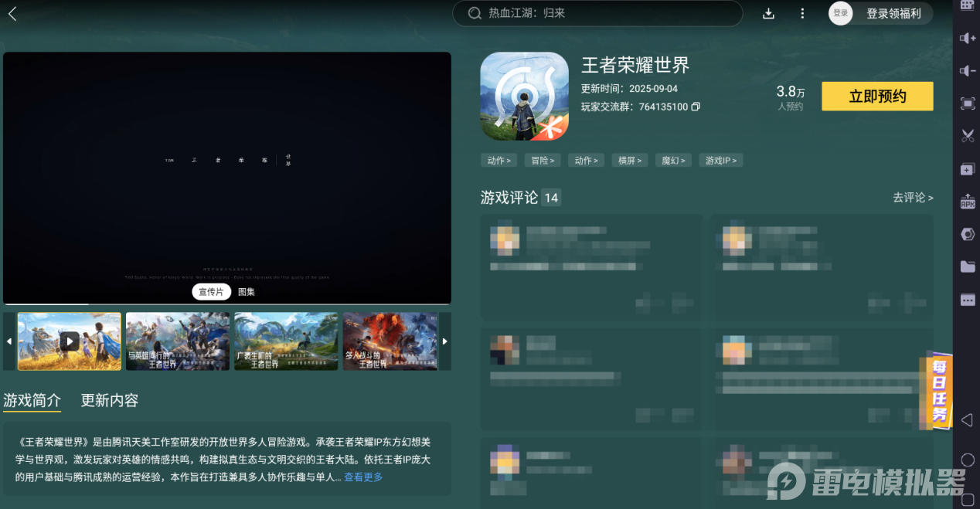Switch the media viewer to 图集
This screenshot has height=509, width=980.
click(247, 292)
